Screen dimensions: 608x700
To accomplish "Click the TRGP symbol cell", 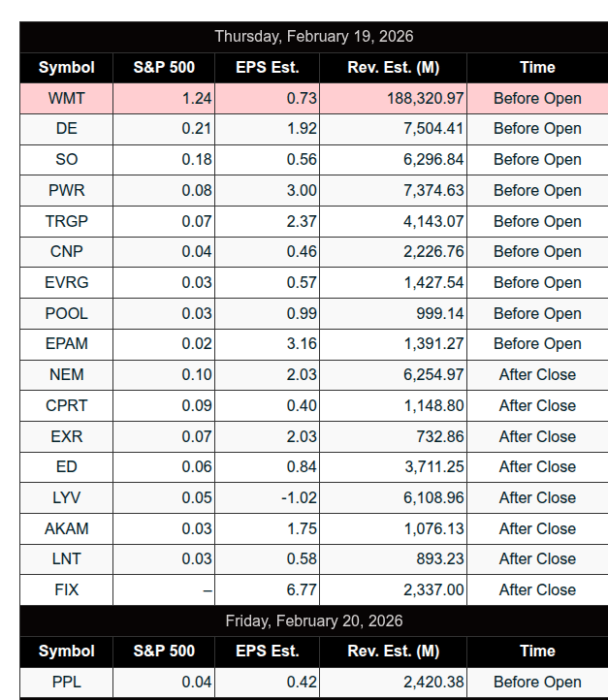I will pos(66,221).
